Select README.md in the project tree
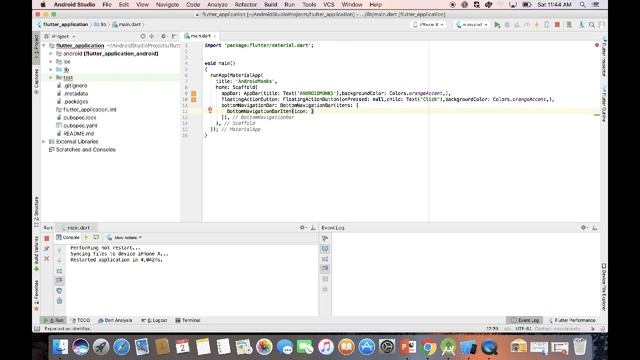Image resolution: width=640 pixels, height=360 pixels. click(x=78, y=134)
